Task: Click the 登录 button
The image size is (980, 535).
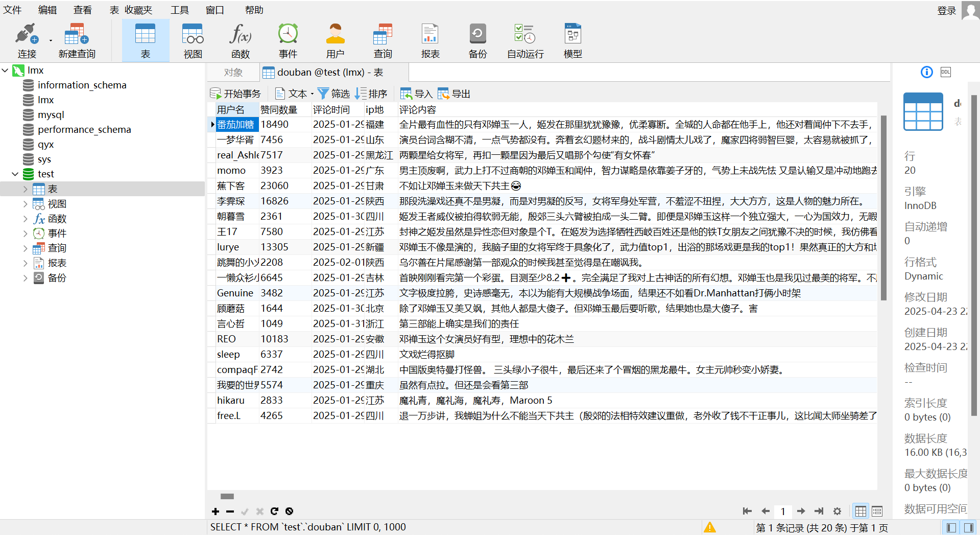Action: point(946,10)
